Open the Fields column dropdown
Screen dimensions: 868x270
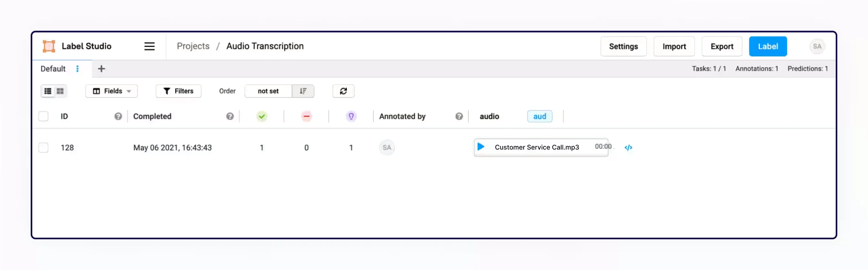tap(111, 91)
